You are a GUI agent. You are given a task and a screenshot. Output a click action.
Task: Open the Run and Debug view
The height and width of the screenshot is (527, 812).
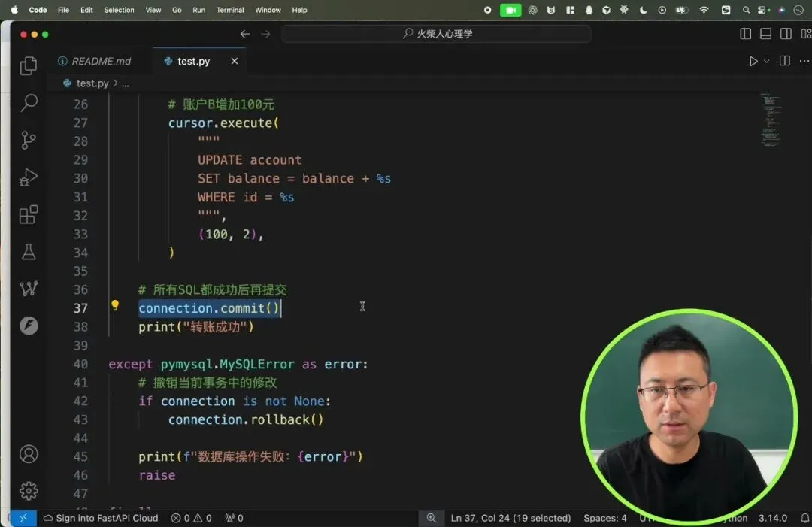point(29,177)
